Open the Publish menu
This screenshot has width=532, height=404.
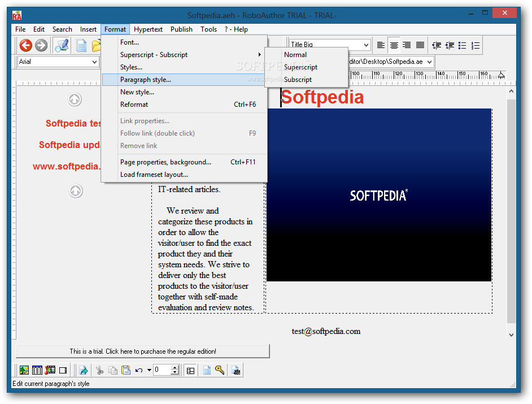(181, 29)
